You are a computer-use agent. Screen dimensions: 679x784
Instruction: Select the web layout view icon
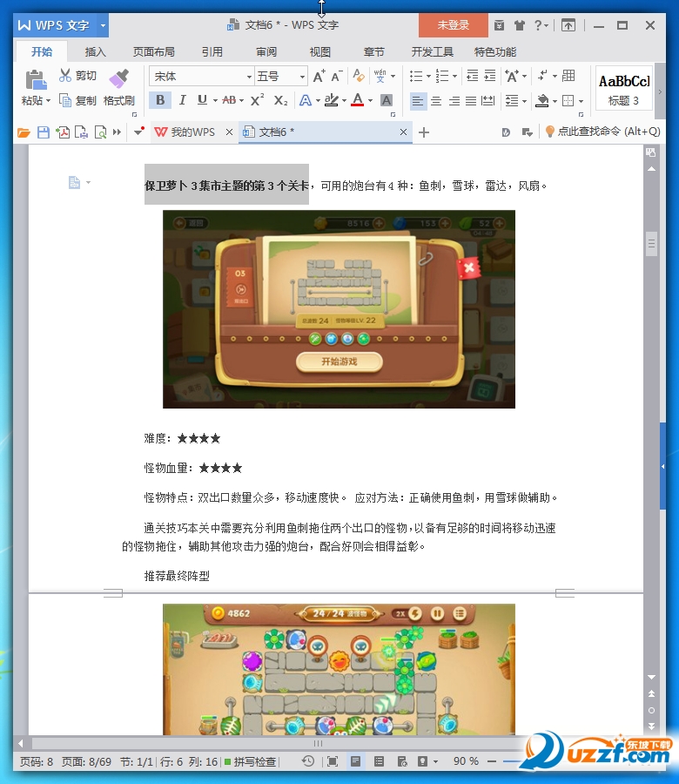(401, 761)
